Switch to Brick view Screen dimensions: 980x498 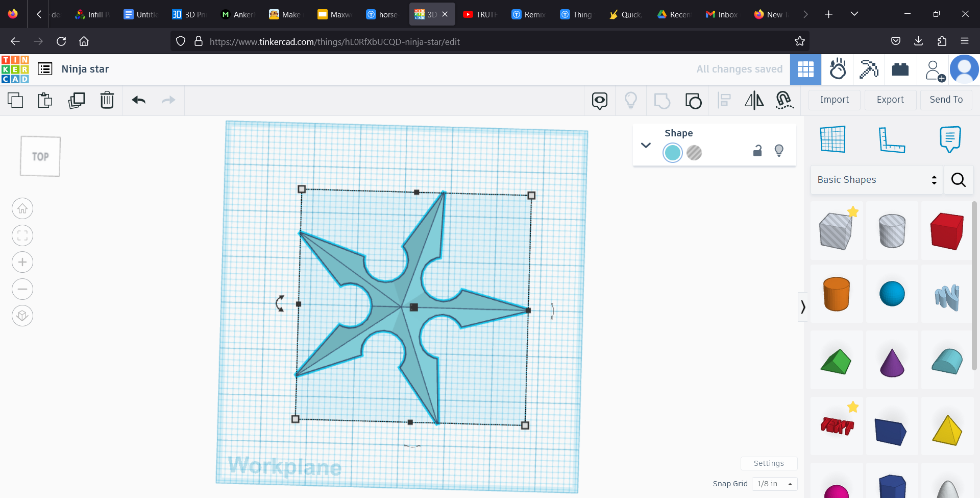tap(900, 69)
